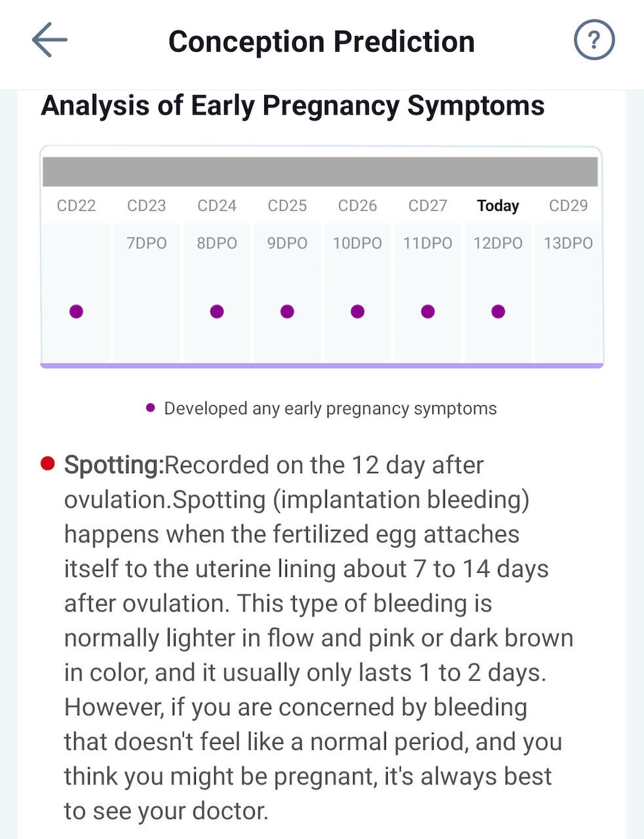This screenshot has height=839, width=644.
Task: Select today's symptom dot at 12DPO
Action: click(498, 311)
